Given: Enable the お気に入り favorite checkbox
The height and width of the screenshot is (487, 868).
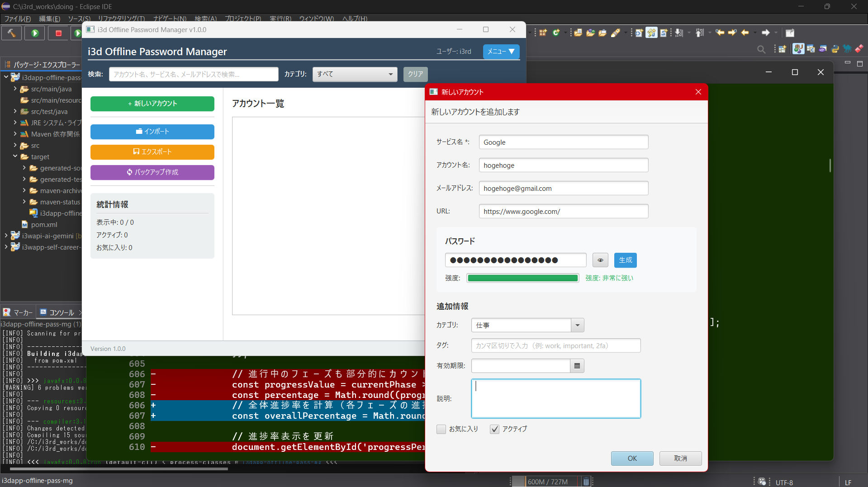Looking at the screenshot, I should tap(441, 429).
